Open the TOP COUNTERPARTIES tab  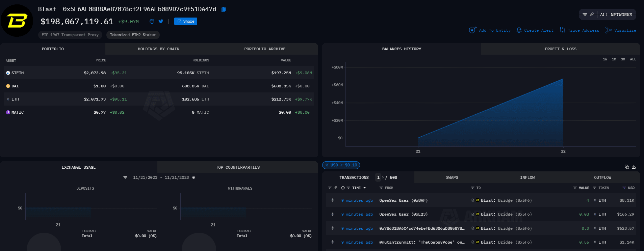238,167
